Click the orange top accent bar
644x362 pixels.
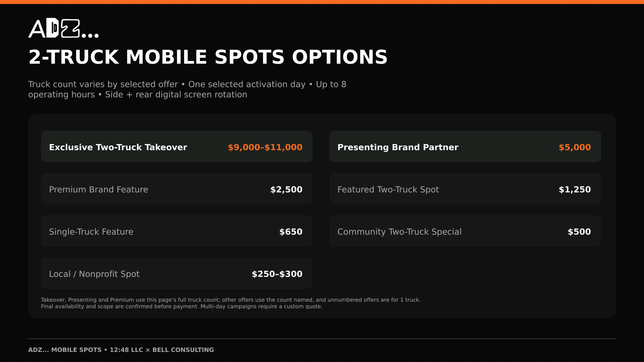coord(322,2)
